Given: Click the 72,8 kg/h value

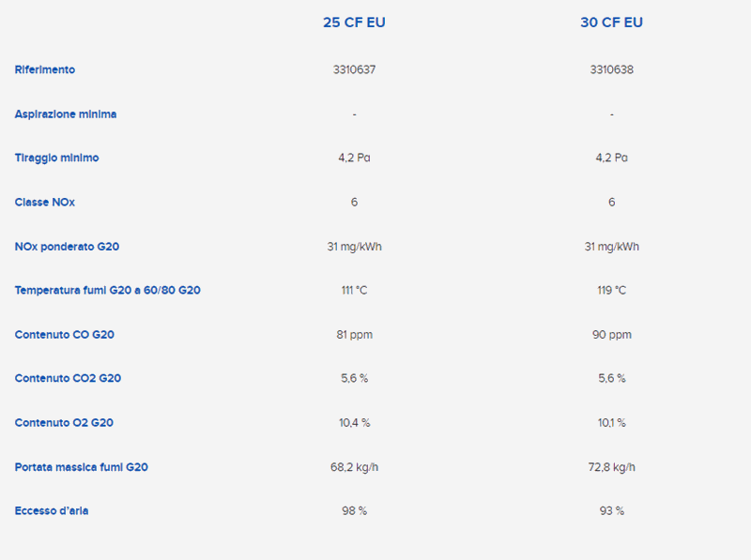Looking at the screenshot, I should (611, 467).
